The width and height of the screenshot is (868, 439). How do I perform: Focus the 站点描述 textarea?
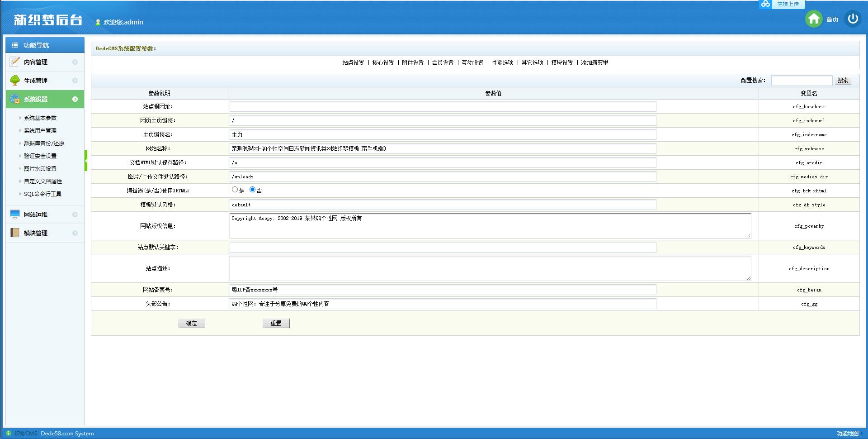491,268
